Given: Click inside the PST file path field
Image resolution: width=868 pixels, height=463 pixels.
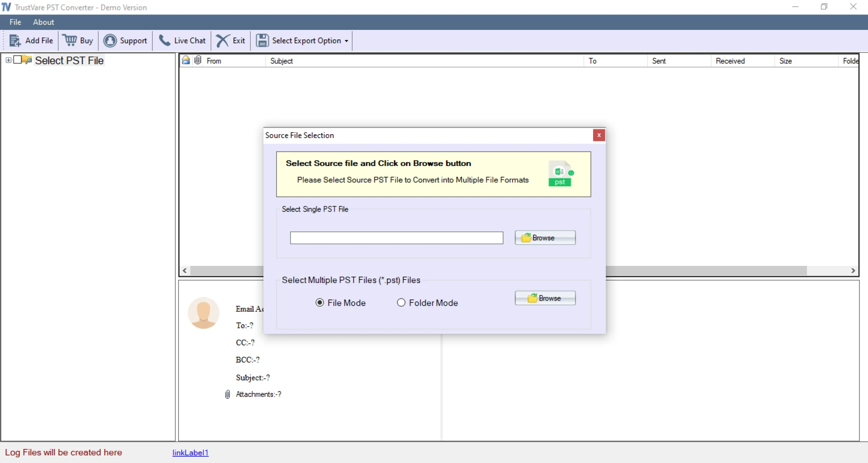Looking at the screenshot, I should point(396,237).
